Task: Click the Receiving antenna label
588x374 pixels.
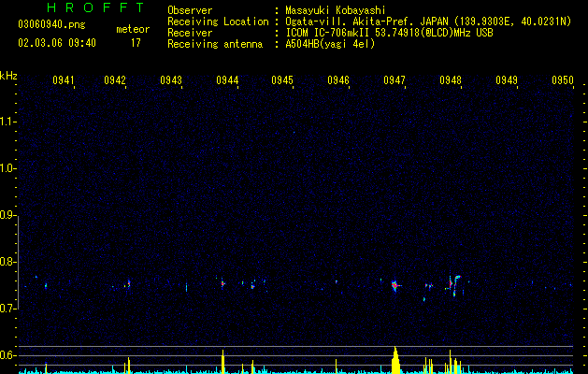Action: (215, 44)
